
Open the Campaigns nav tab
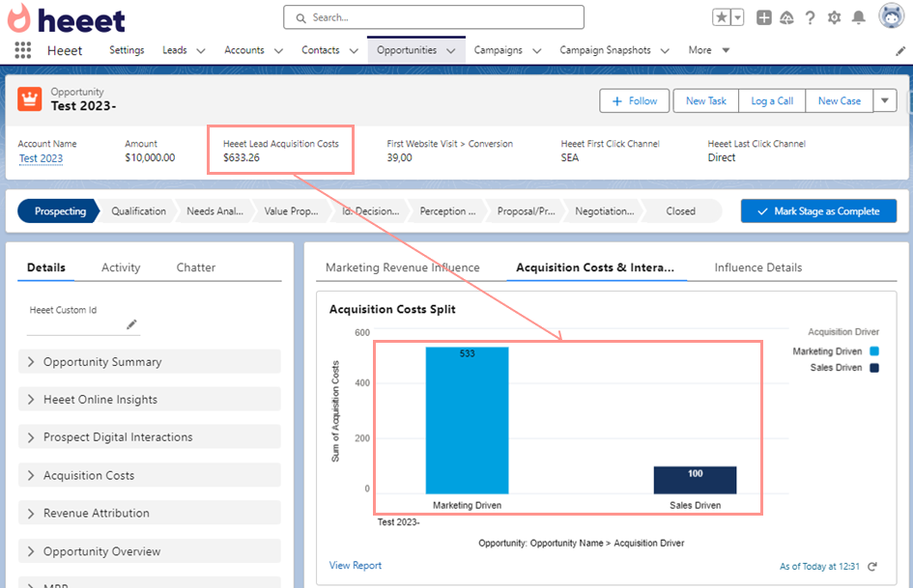coord(498,50)
